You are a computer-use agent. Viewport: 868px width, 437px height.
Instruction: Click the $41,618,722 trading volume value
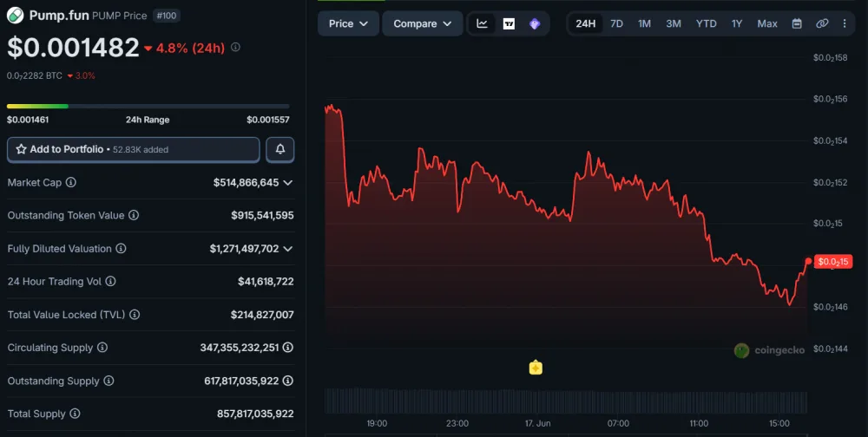266,282
